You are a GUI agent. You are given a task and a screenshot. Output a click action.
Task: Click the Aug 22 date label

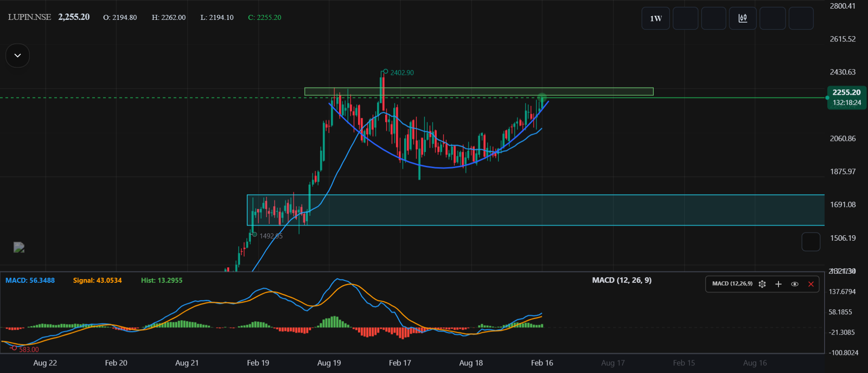coord(45,363)
